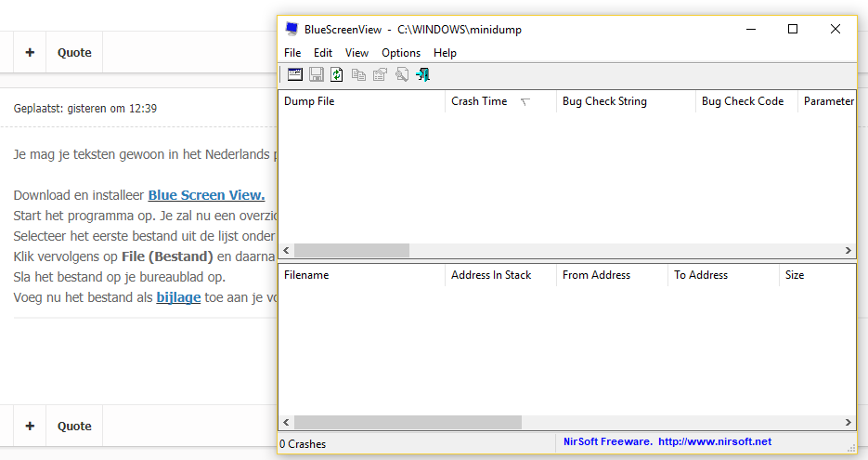868x460 pixels.
Task: Open the Properties toolbar icon
Action: point(381,74)
